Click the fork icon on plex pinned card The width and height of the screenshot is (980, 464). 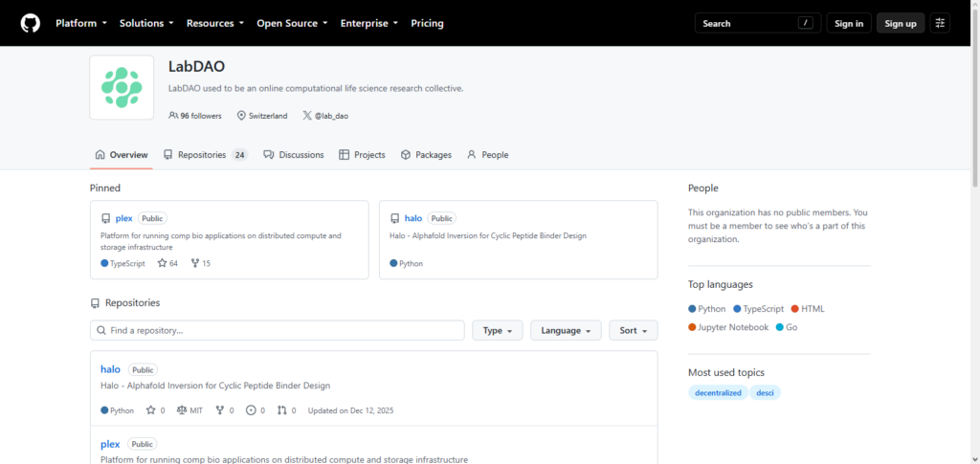(x=195, y=263)
